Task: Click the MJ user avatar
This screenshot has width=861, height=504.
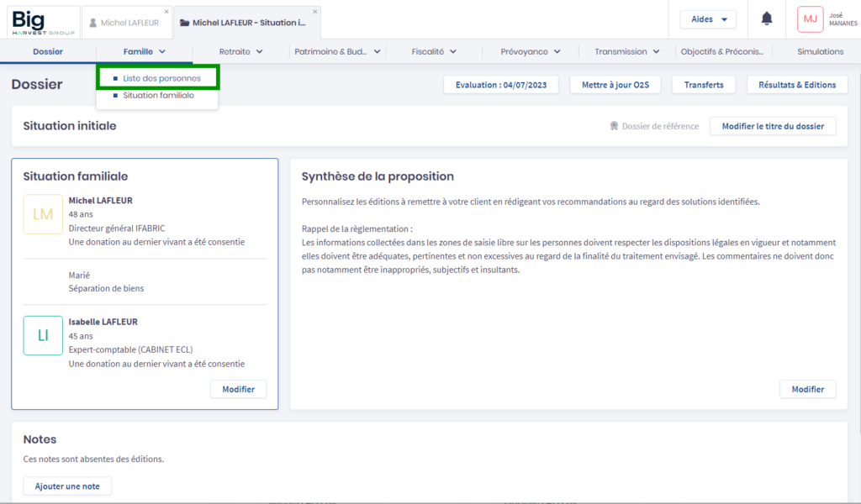Action: (810, 19)
